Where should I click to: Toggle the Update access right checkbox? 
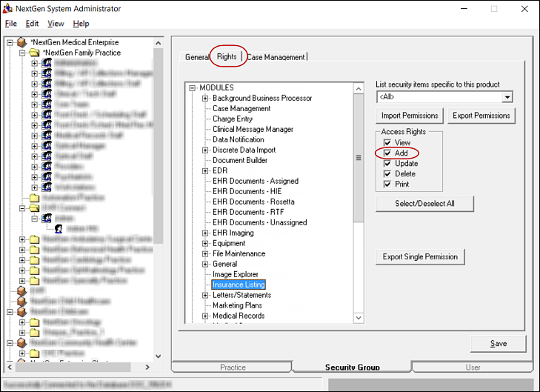(x=387, y=163)
